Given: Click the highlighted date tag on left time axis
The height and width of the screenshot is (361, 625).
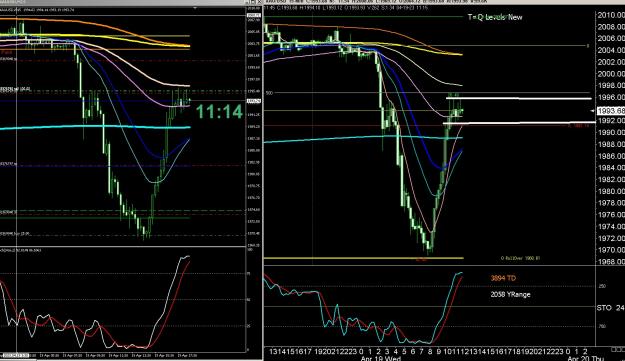Looking at the screenshot, I should [15, 355].
